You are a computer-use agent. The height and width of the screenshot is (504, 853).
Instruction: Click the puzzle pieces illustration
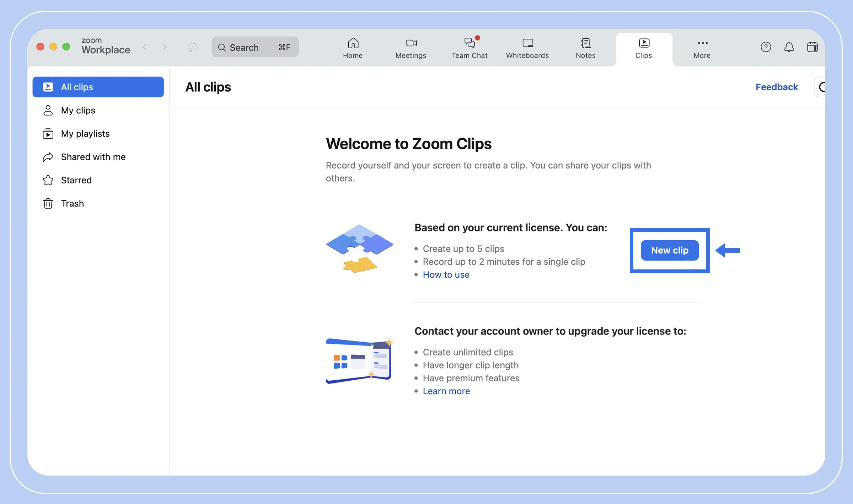360,249
